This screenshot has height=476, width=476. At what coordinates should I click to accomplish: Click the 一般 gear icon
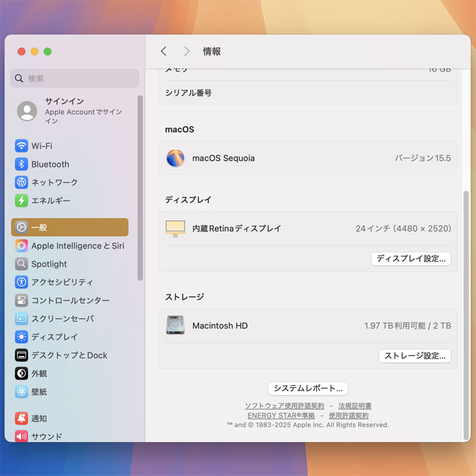[22, 227]
